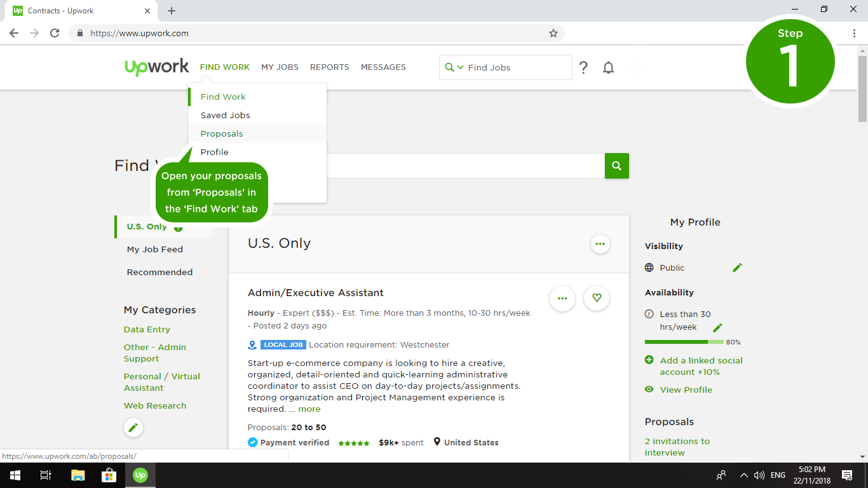This screenshot has width=868, height=488.
Task: Click the 'more' link in job description
Action: pyautogui.click(x=309, y=409)
